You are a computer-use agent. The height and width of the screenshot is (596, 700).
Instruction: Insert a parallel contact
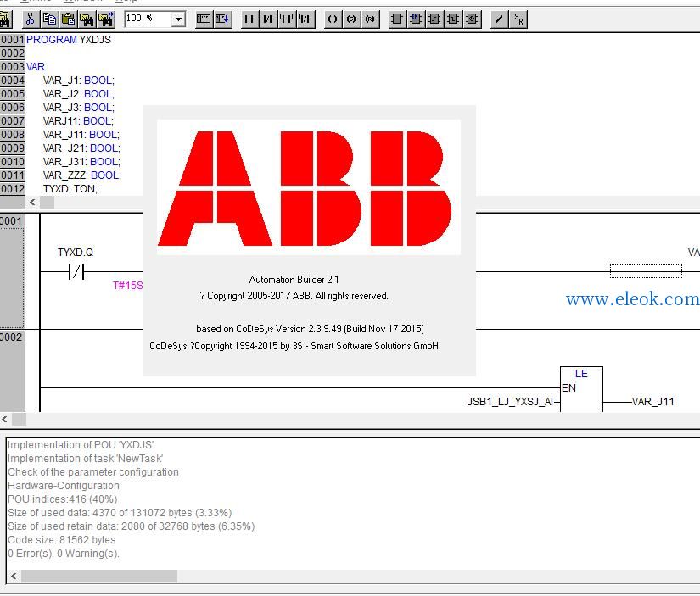click(286, 19)
